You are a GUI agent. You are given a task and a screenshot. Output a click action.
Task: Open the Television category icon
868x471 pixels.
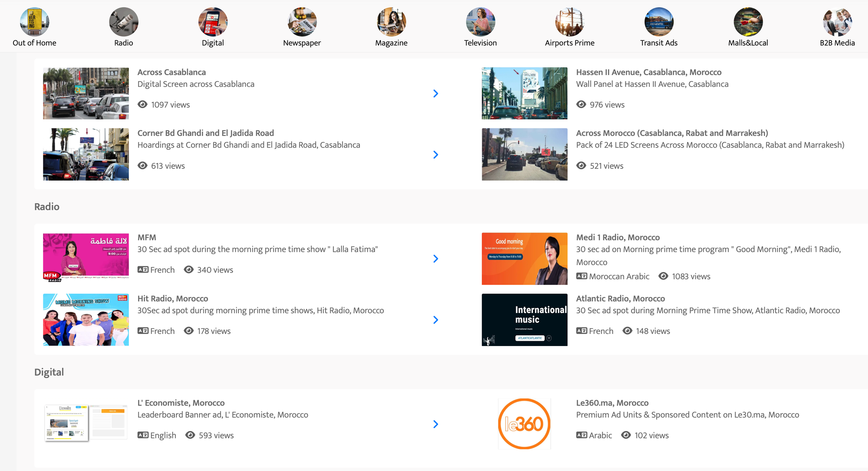(480, 22)
